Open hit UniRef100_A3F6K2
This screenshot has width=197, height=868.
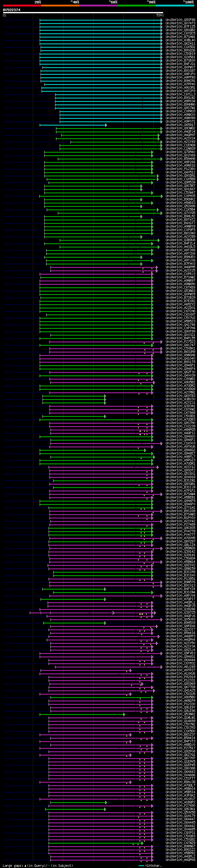point(180,796)
